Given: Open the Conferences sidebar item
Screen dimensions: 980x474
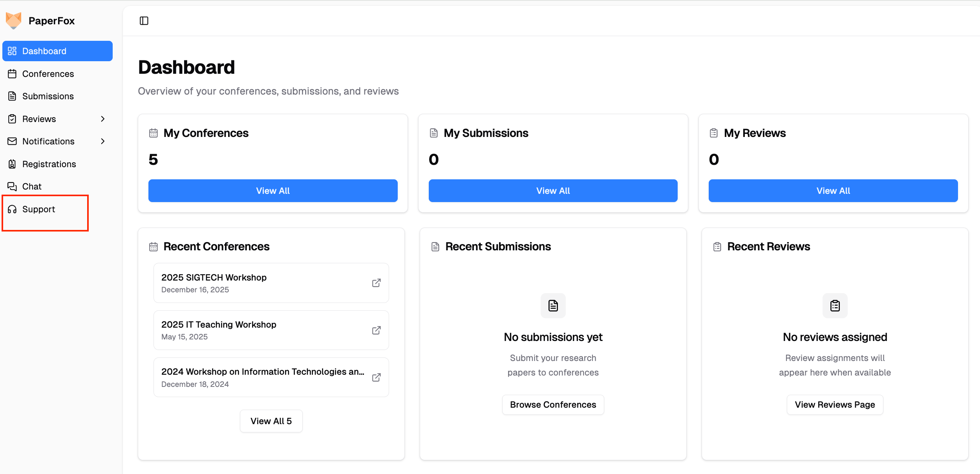Looking at the screenshot, I should pyautogui.click(x=48, y=74).
